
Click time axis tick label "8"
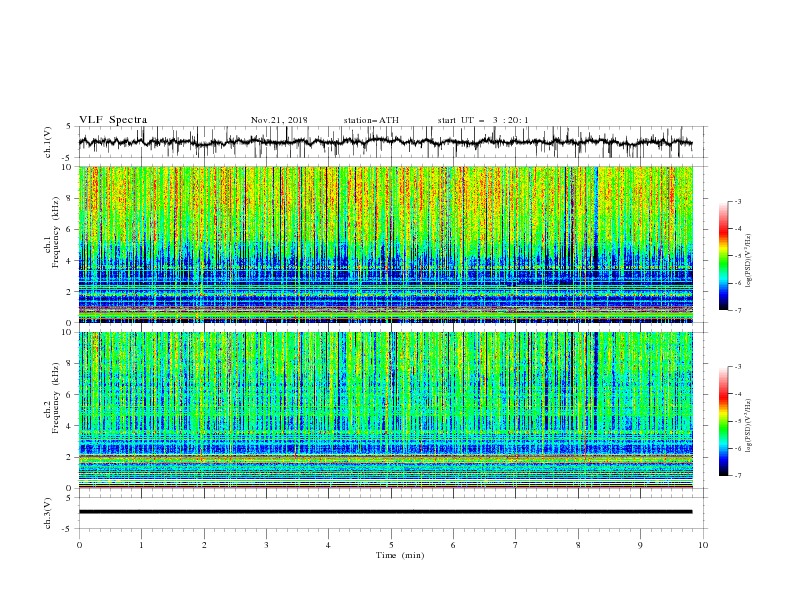pyautogui.click(x=578, y=545)
